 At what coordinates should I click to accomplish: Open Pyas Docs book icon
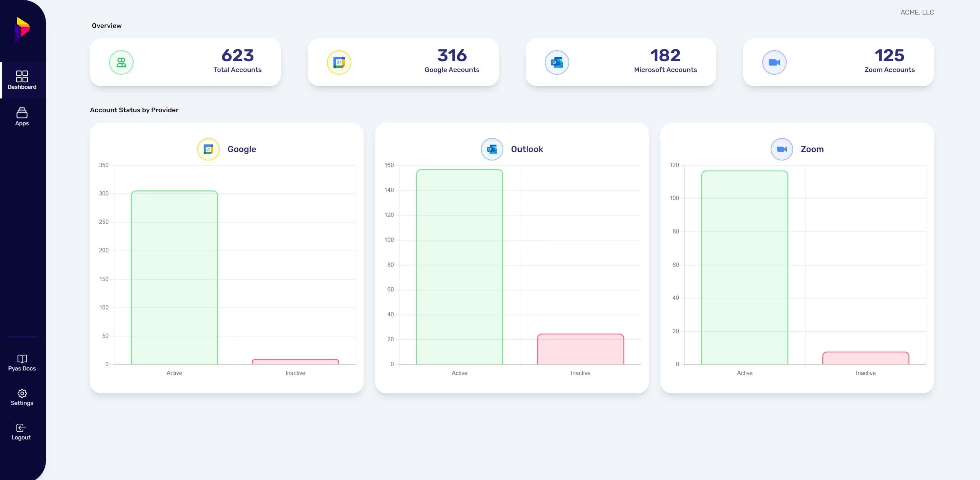click(22, 359)
